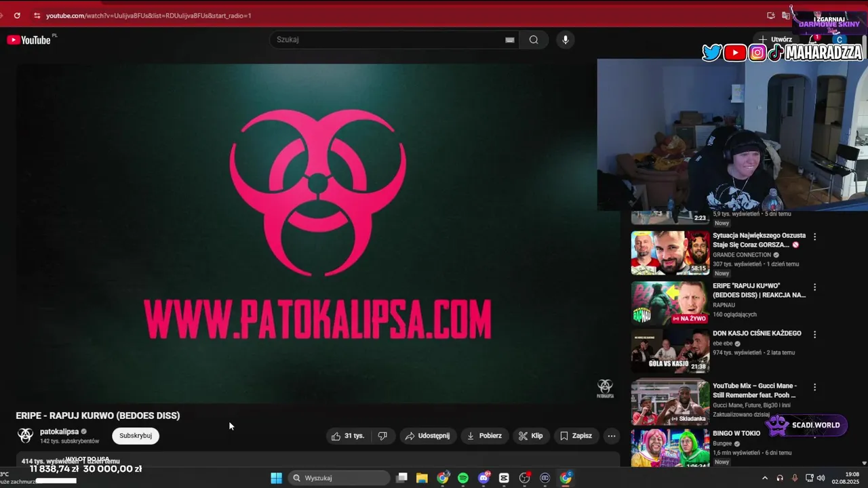Open options for RAPNAU live video

[x=815, y=287]
